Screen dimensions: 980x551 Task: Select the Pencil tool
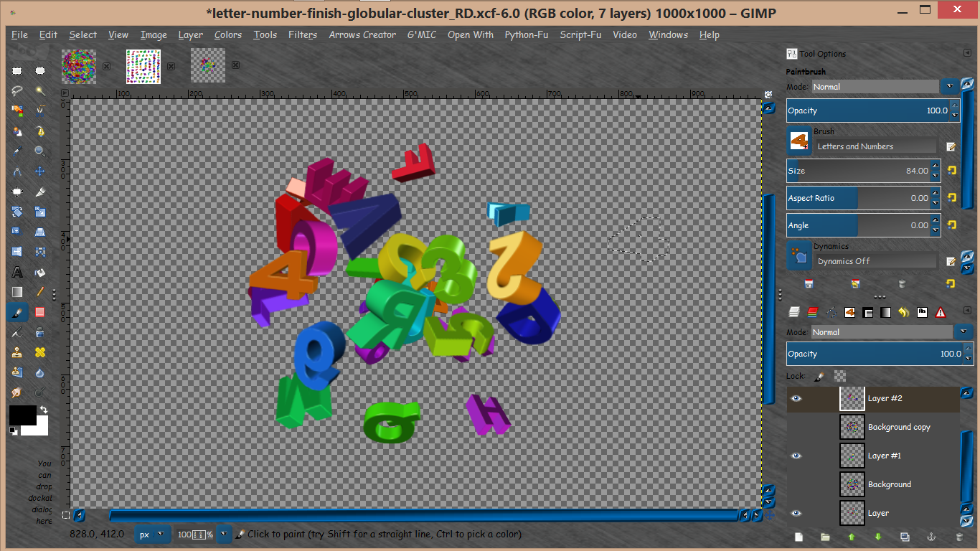point(40,292)
